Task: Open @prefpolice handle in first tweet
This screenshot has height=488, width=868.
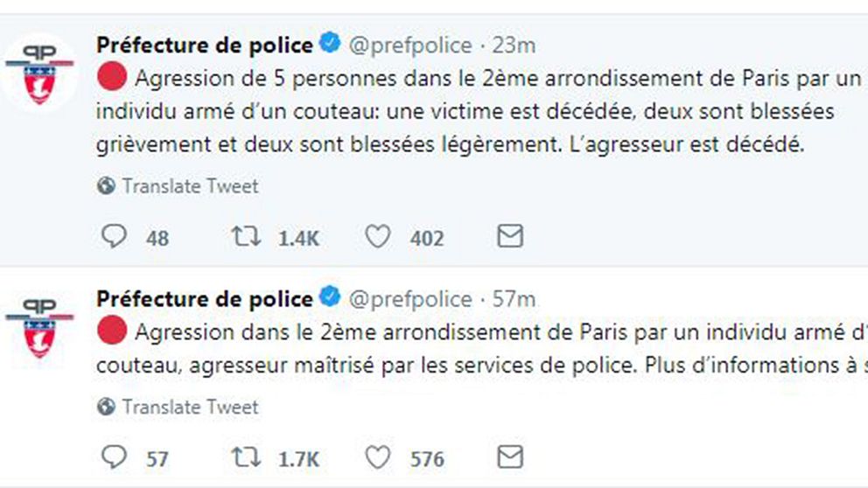Action: click(410, 45)
